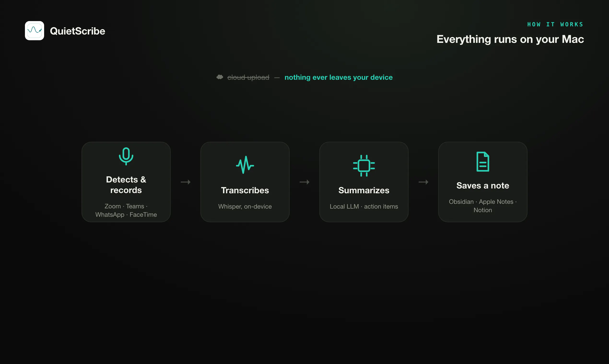Click the small cloud icon beside cloud upload
Screen dimensions: 609x364
pos(220,77)
